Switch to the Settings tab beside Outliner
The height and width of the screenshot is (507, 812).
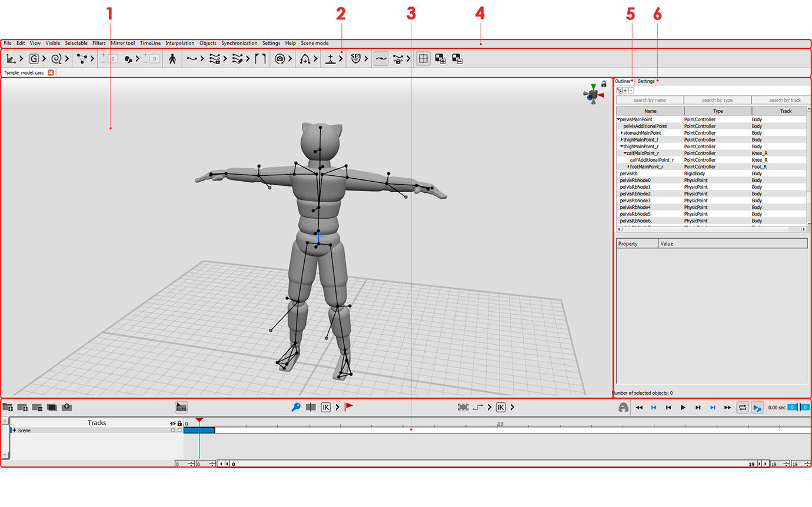[x=646, y=81]
